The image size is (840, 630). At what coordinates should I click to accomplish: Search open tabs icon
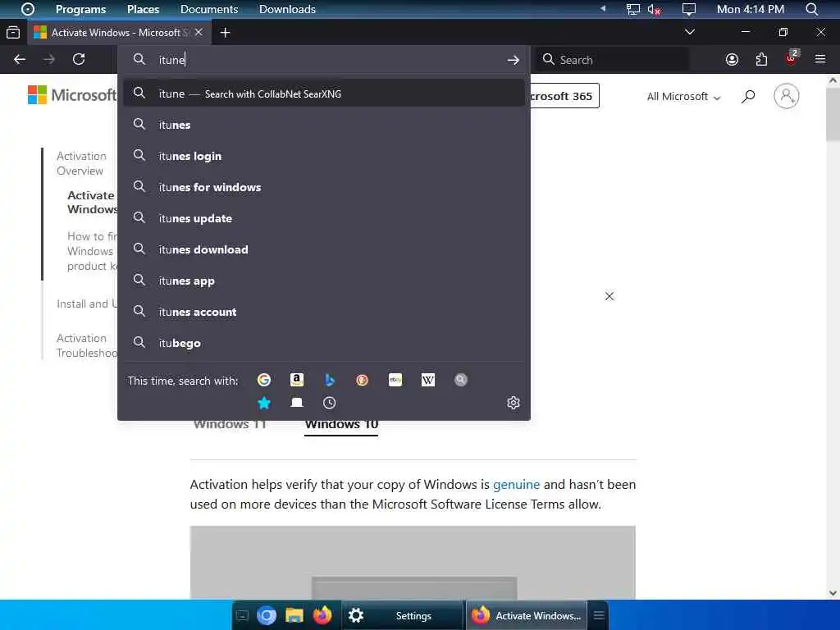click(297, 403)
